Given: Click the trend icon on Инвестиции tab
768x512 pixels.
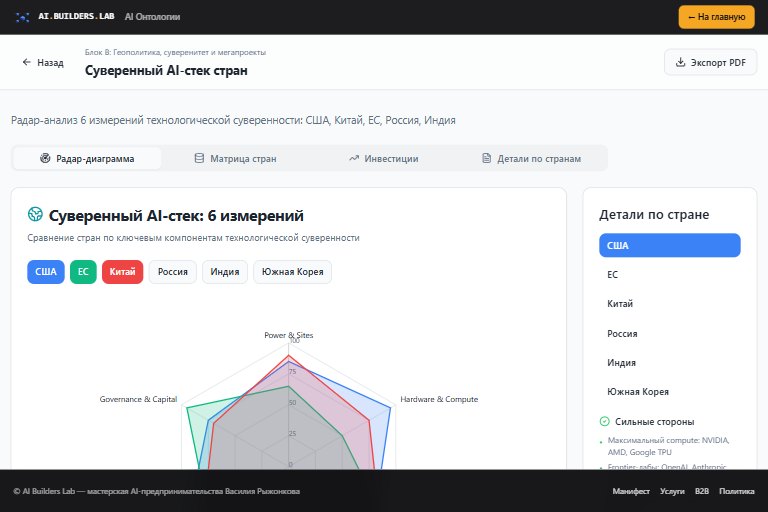Looking at the screenshot, I should point(354,158).
